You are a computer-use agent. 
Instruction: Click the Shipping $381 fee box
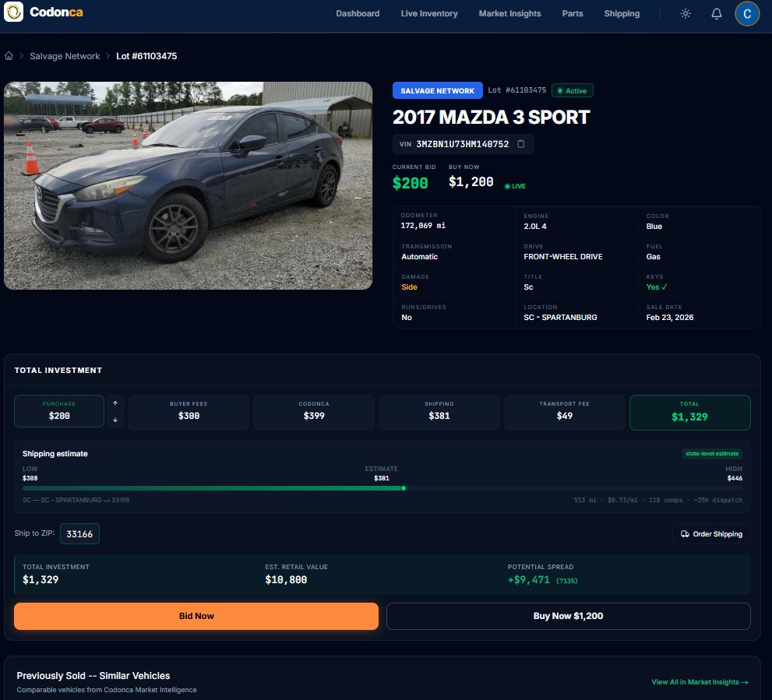tap(439, 413)
